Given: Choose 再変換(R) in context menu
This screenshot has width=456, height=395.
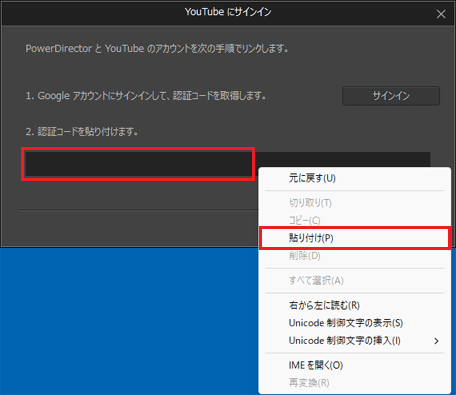Looking at the screenshot, I should [x=355, y=383].
